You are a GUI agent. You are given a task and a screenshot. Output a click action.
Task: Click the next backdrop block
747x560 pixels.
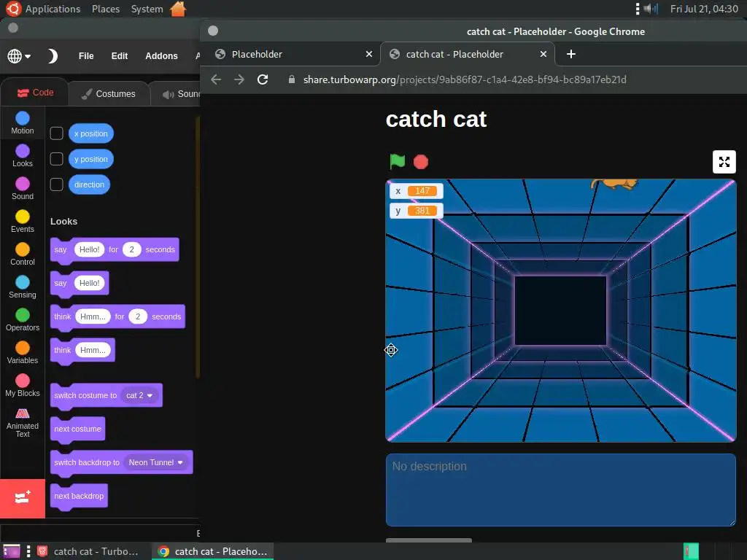tap(79, 496)
